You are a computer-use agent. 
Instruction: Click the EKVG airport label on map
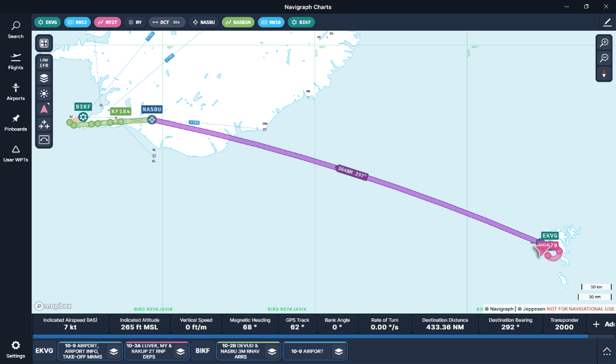(x=550, y=235)
